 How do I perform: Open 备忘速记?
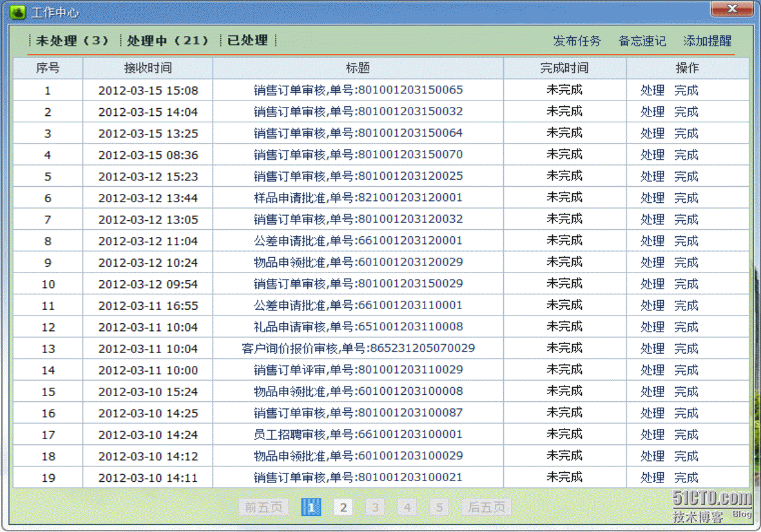[642, 41]
